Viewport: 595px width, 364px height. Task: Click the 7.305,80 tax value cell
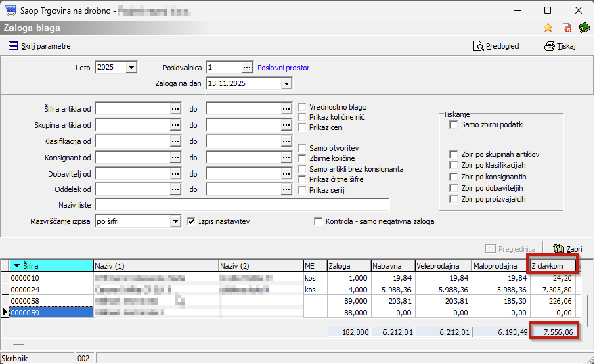(553, 290)
